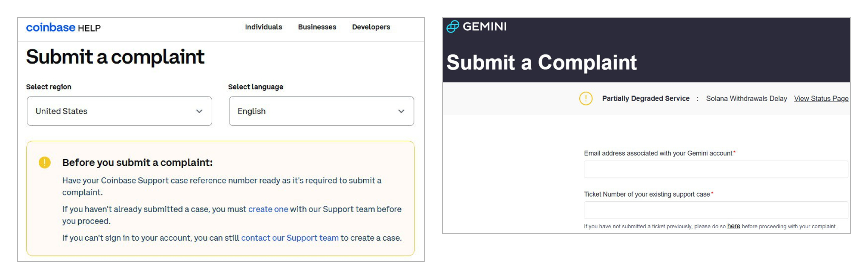The height and width of the screenshot is (279, 868).
Task: Click the chevron arrow in the language selector
Action: [x=401, y=111]
